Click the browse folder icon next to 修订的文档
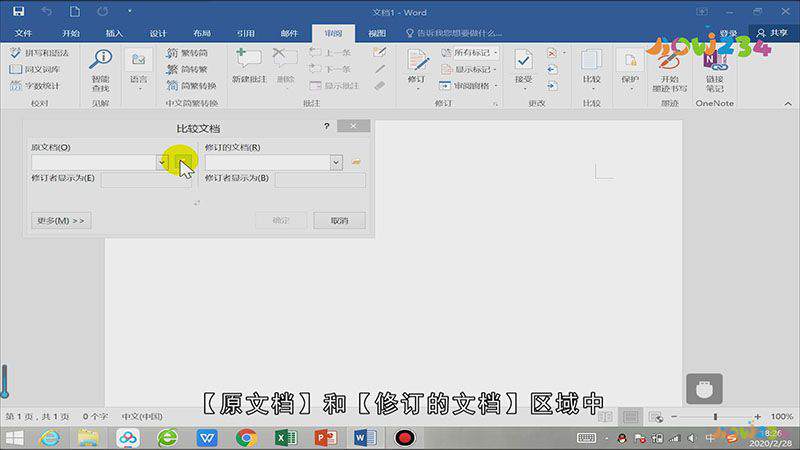 pos(356,162)
